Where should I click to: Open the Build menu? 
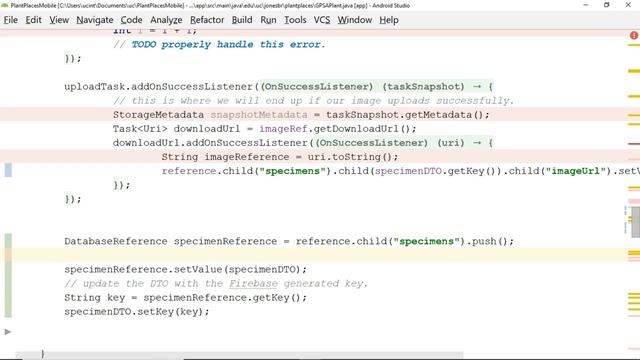(242, 20)
